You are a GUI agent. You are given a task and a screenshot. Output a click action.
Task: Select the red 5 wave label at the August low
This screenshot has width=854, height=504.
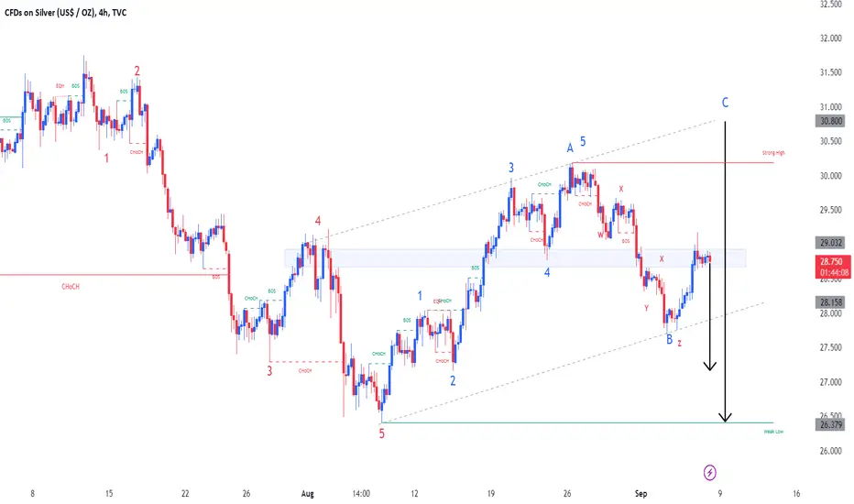coord(382,433)
